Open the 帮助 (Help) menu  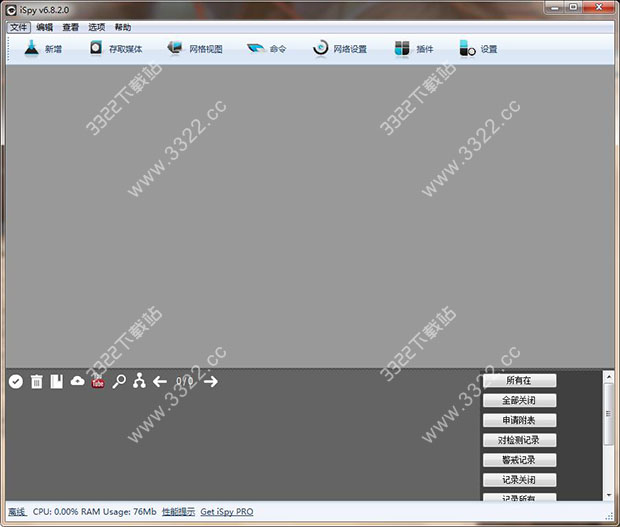[123, 27]
